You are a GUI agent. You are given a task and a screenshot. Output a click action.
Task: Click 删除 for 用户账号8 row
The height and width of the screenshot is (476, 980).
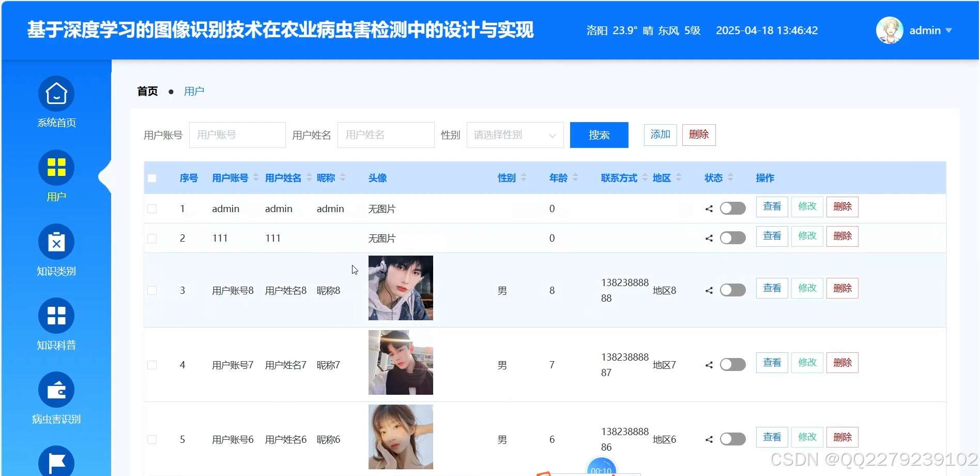pyautogui.click(x=842, y=289)
